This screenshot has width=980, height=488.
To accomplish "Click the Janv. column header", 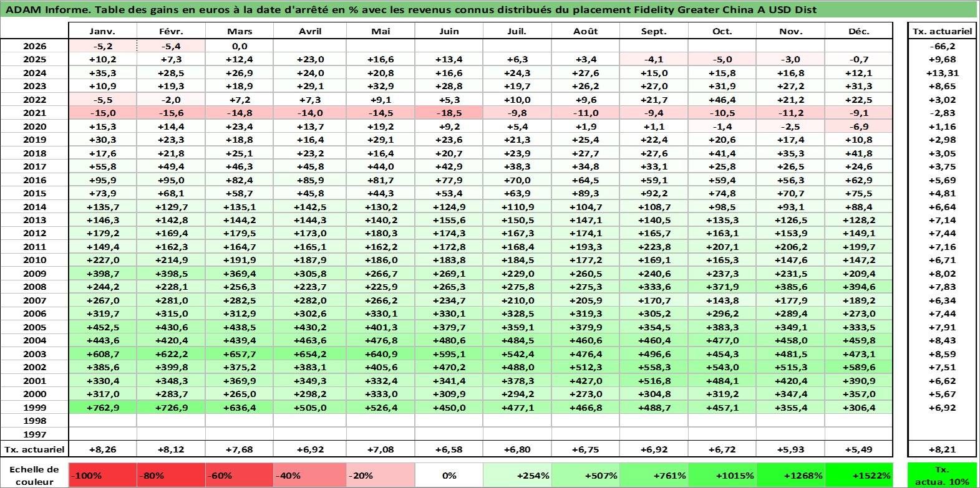I will (x=102, y=31).
